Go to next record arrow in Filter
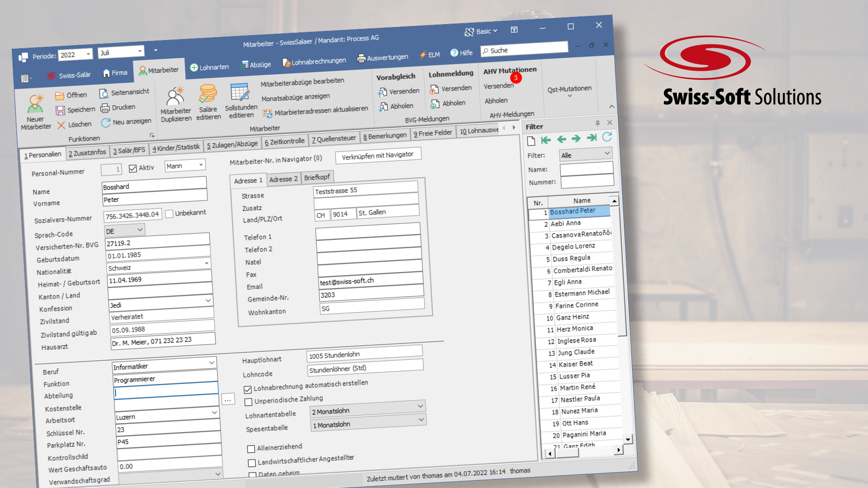This screenshot has height=488, width=868. pos(576,138)
